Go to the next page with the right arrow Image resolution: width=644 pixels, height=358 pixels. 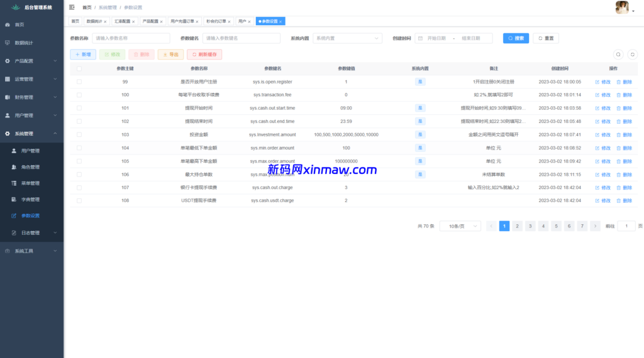click(595, 226)
